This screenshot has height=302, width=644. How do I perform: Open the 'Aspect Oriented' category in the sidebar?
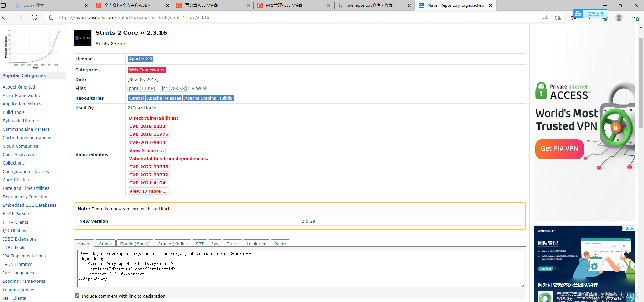pos(19,87)
